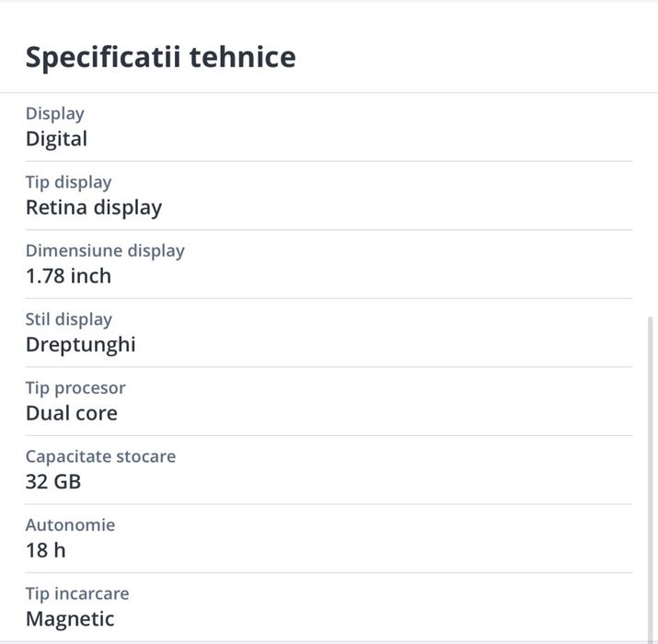Click the 'Display' specification label
Screen dimensions: 658x644
coord(54,114)
